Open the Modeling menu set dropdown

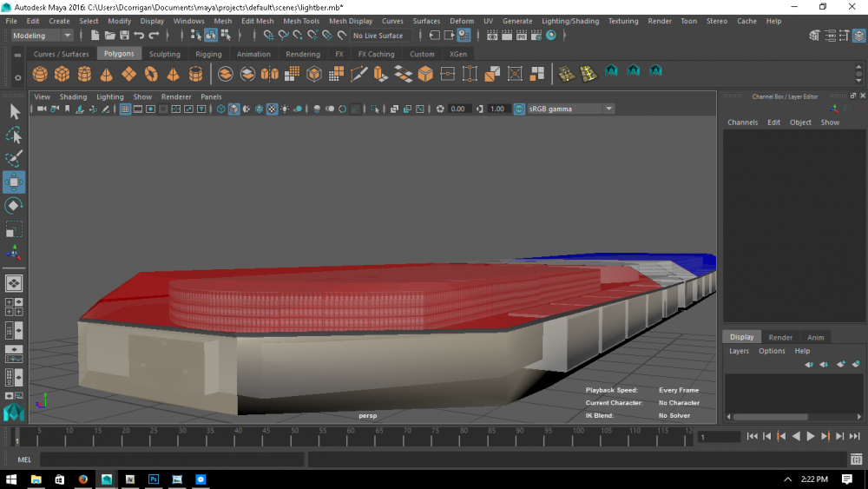(43, 36)
